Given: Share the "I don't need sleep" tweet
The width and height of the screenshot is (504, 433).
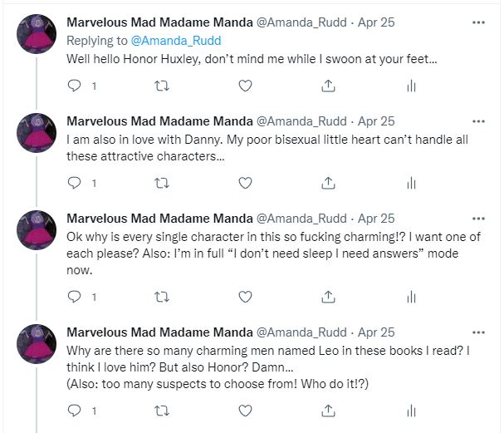Looking at the screenshot, I should point(328,296).
